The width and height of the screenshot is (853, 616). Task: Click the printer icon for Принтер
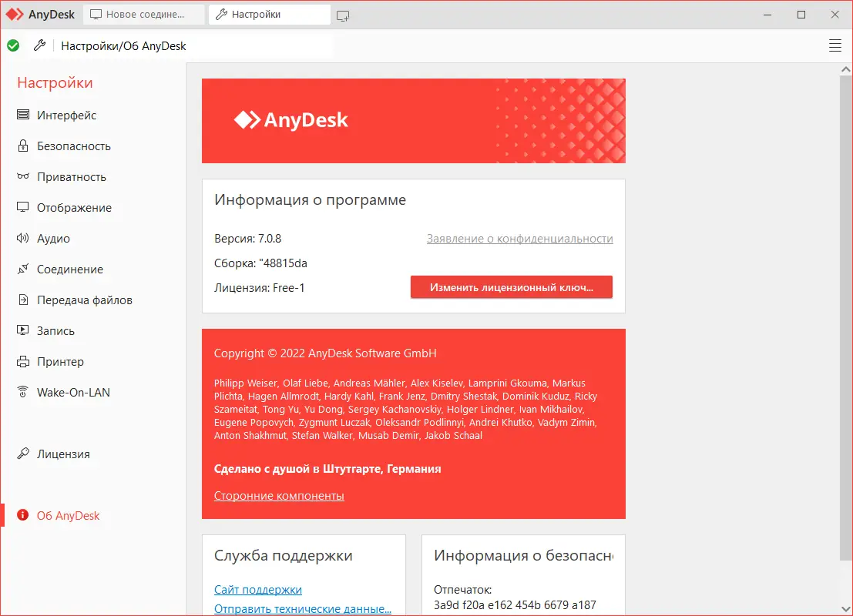point(23,361)
